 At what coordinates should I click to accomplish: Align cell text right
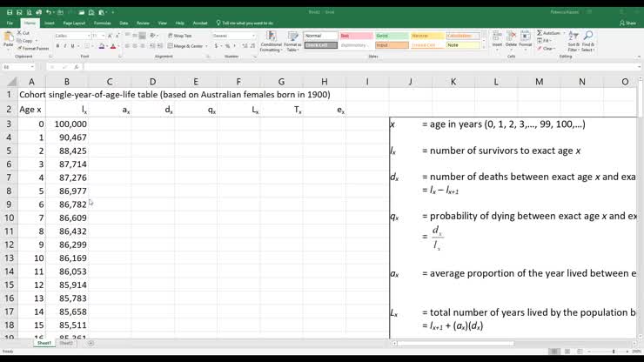143,46
